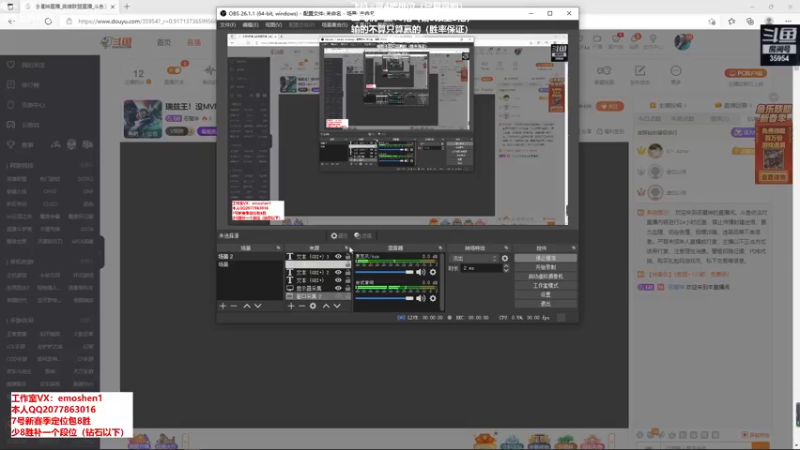The height and width of the screenshot is (450, 800).
Task: Open the Profile menu in OBS
Action: 302,25
